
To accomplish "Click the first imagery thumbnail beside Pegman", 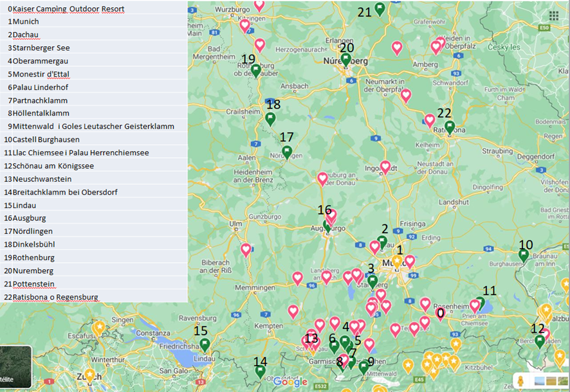I will 540,382.
